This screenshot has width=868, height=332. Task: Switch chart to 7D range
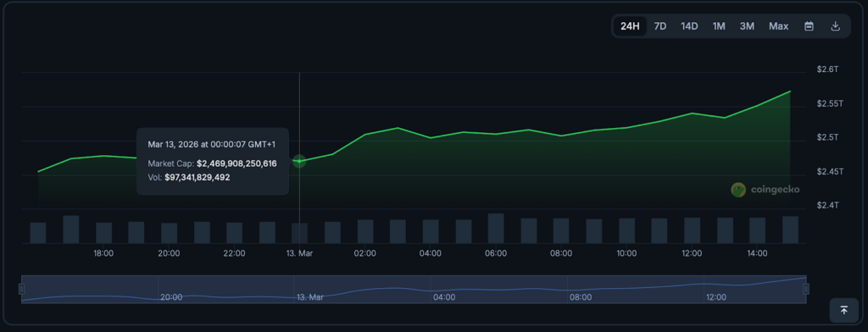click(659, 26)
